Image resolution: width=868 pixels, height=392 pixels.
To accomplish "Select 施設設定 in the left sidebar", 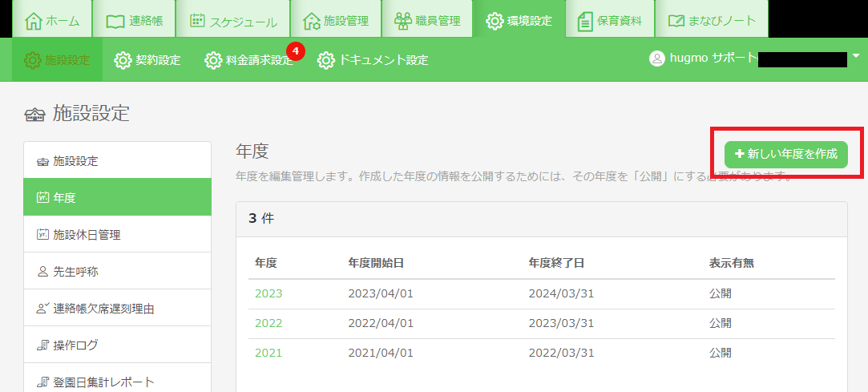I will coord(117,160).
